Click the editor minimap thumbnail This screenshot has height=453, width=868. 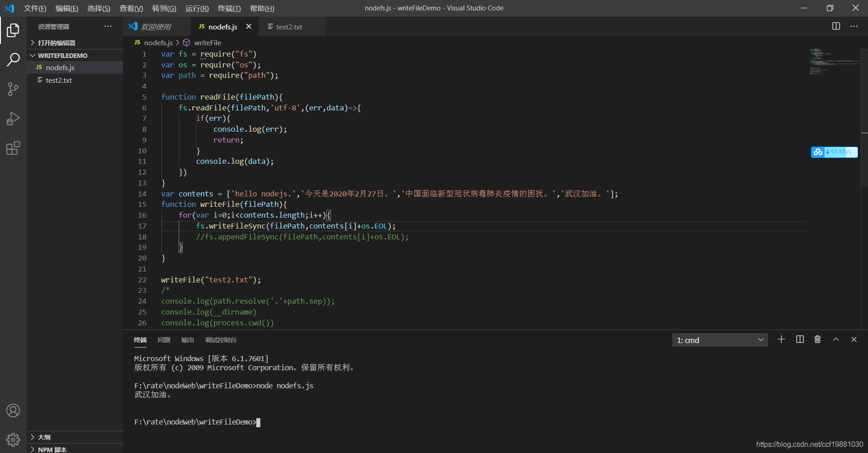point(833,61)
